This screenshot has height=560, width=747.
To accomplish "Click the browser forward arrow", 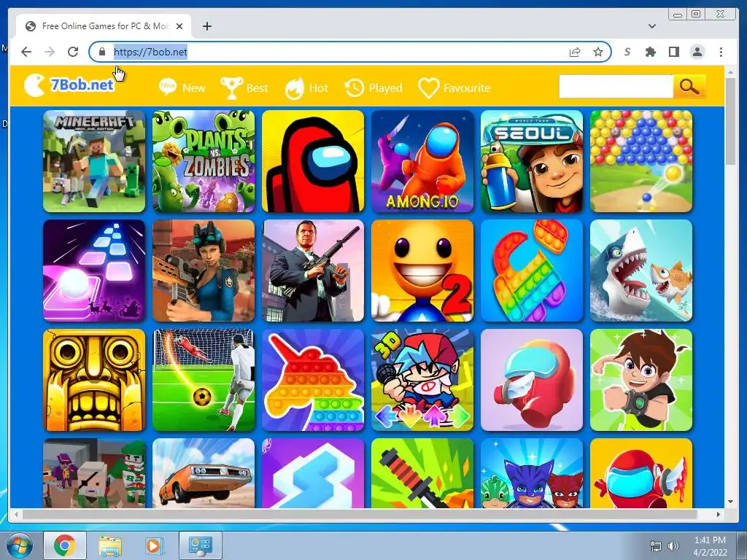I will [50, 52].
